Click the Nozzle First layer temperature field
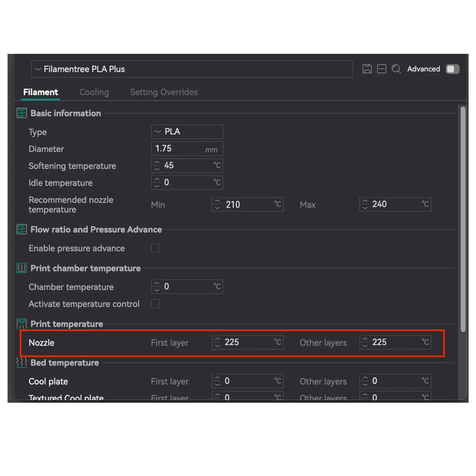This screenshot has width=476, height=476. [248, 342]
